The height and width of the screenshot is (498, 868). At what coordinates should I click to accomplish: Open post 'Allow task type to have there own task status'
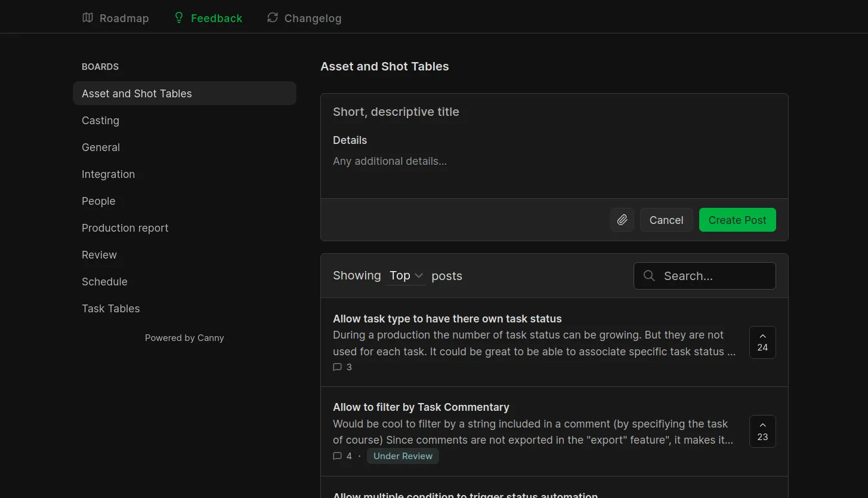[x=447, y=319]
